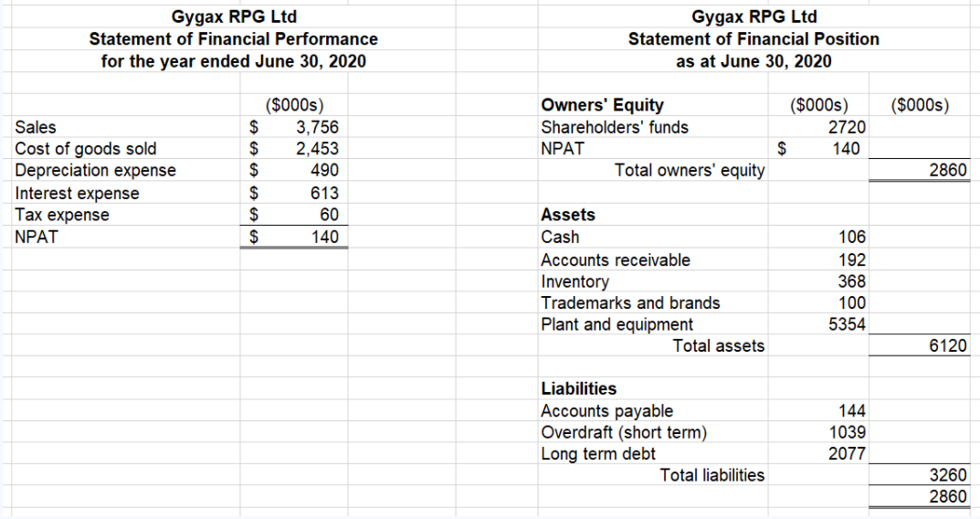980x519 pixels.
Task: Click the interest value 613
Action: 325,193
